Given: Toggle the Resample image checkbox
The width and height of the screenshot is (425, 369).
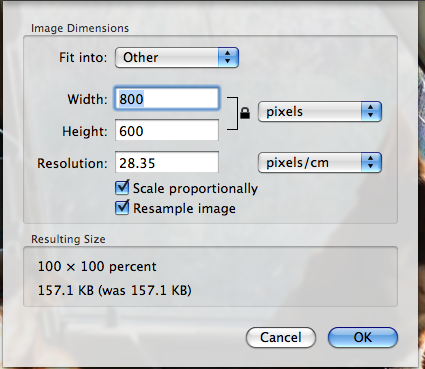Looking at the screenshot, I should coord(122,208).
